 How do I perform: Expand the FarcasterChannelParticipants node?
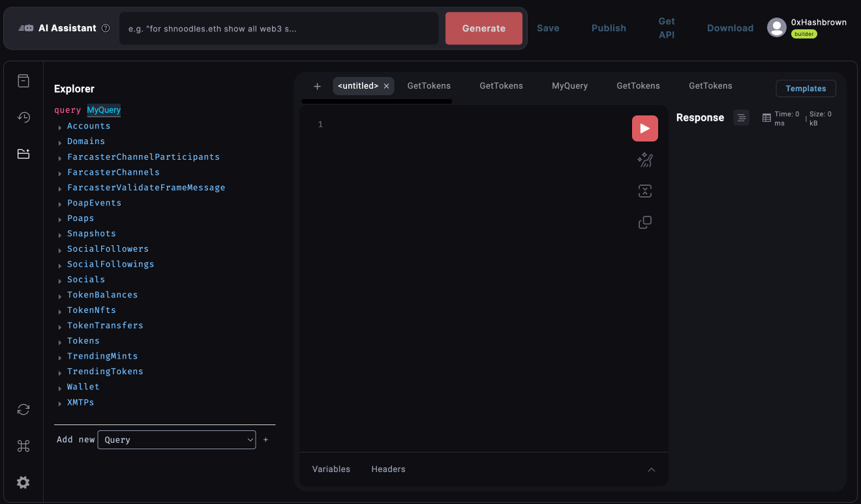tap(60, 158)
